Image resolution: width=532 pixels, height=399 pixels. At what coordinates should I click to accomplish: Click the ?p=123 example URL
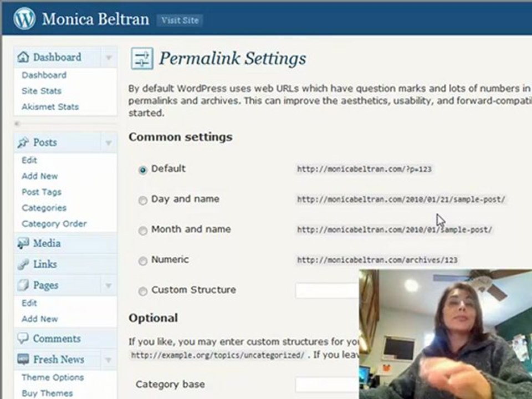[365, 169]
